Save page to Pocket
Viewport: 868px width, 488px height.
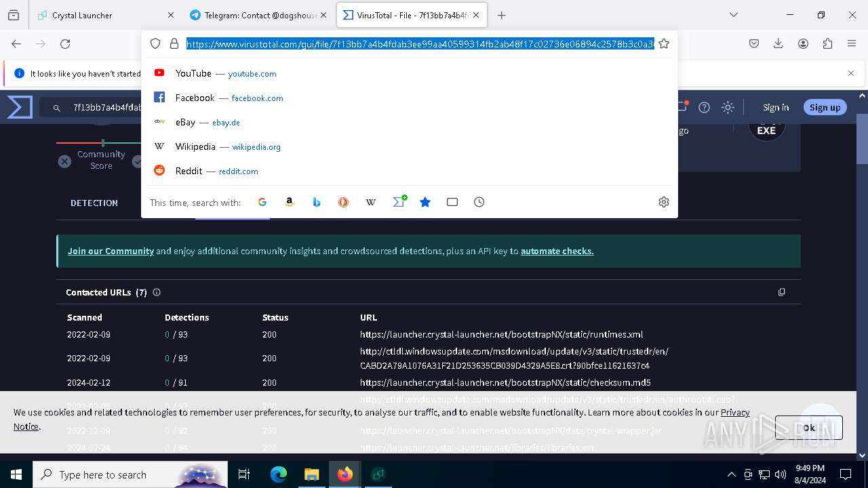point(754,43)
